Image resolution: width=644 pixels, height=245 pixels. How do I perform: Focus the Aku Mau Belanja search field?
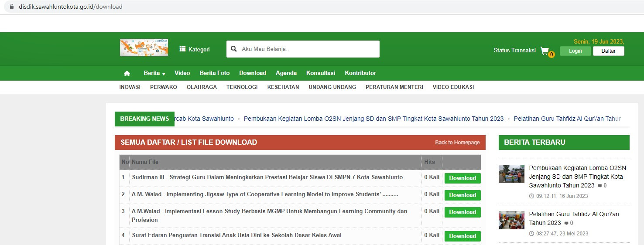303,49
